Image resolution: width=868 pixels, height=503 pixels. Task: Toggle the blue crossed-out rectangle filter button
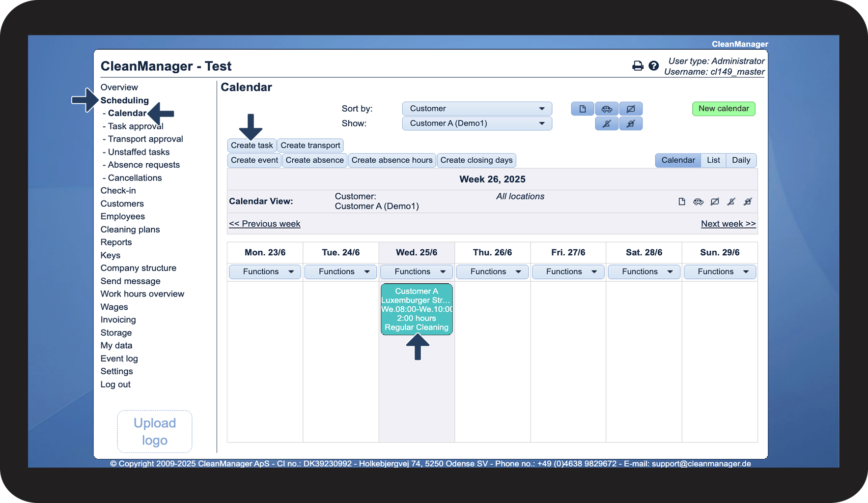[x=631, y=109]
